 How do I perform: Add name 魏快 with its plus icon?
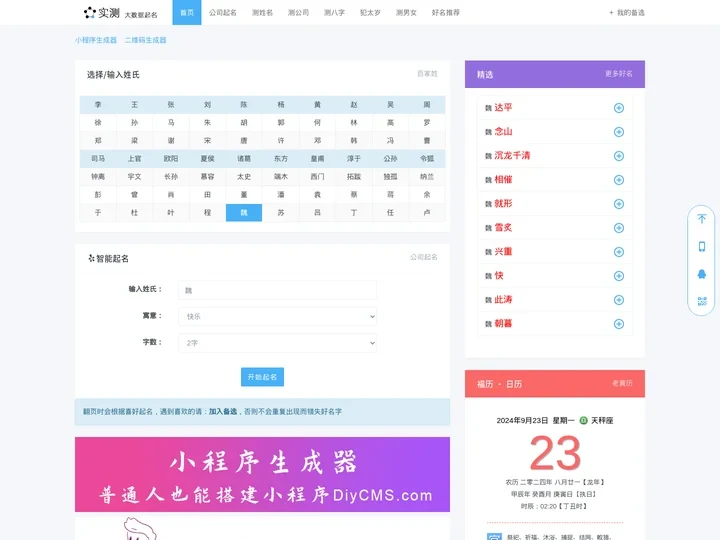[619, 276]
